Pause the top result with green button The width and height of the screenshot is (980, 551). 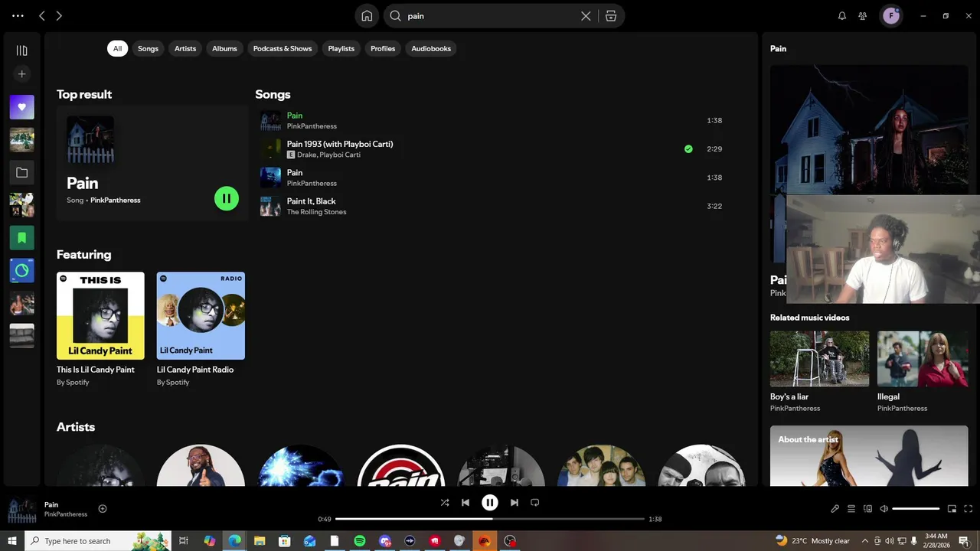[x=227, y=198]
